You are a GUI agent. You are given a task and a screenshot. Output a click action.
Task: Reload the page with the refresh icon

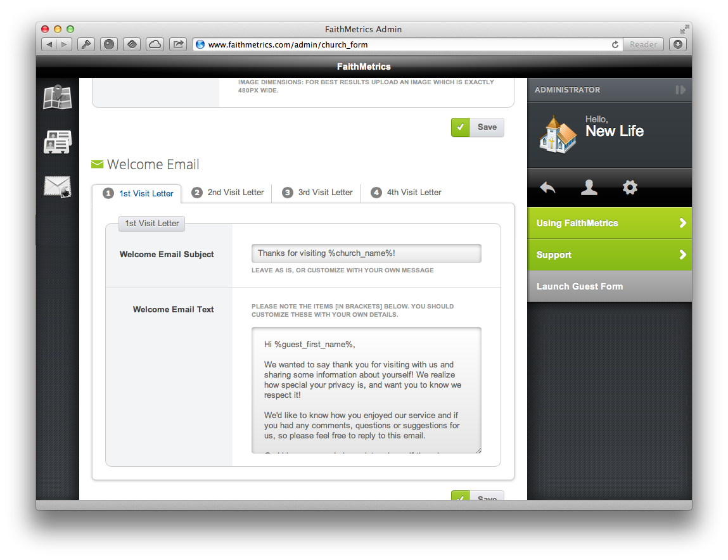[615, 44]
